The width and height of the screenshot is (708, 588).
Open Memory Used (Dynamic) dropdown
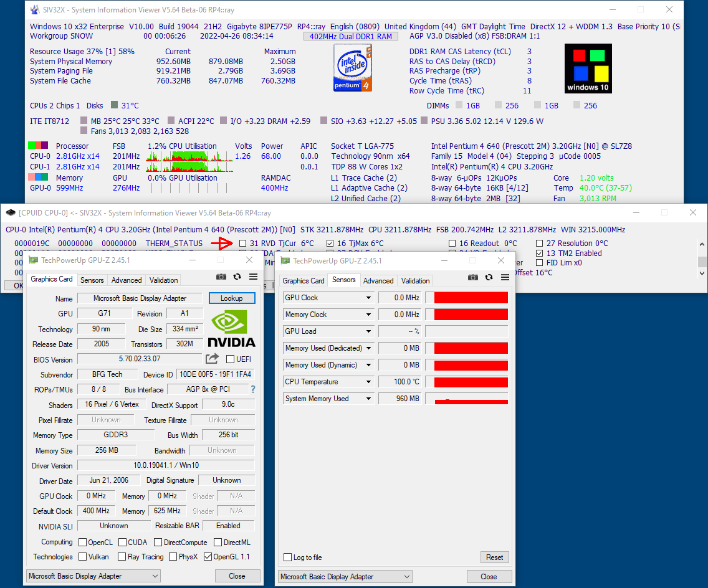pos(368,365)
